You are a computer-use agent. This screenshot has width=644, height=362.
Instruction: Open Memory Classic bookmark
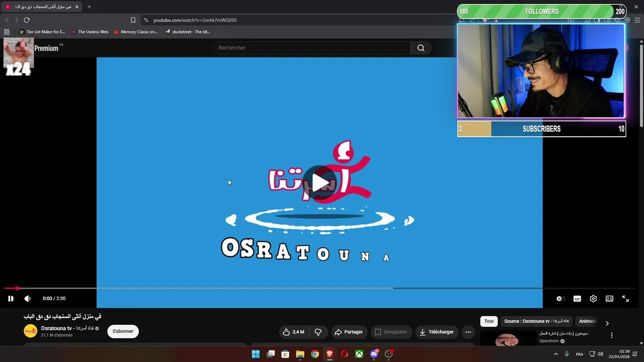pyautogui.click(x=136, y=32)
